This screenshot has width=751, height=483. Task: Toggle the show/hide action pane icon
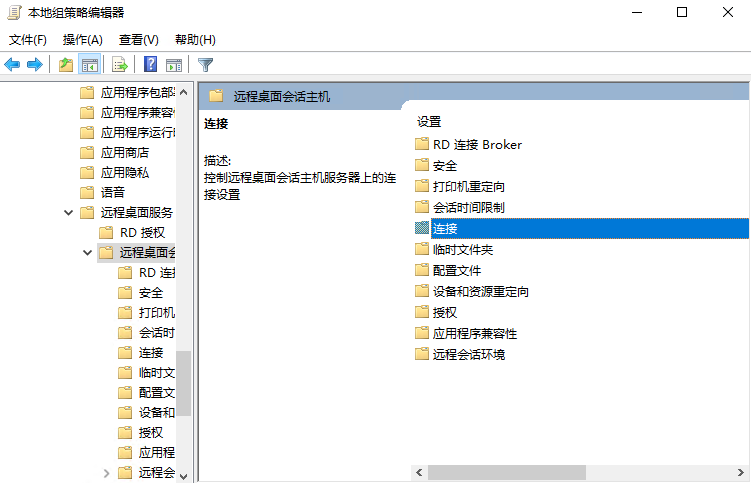[174, 65]
